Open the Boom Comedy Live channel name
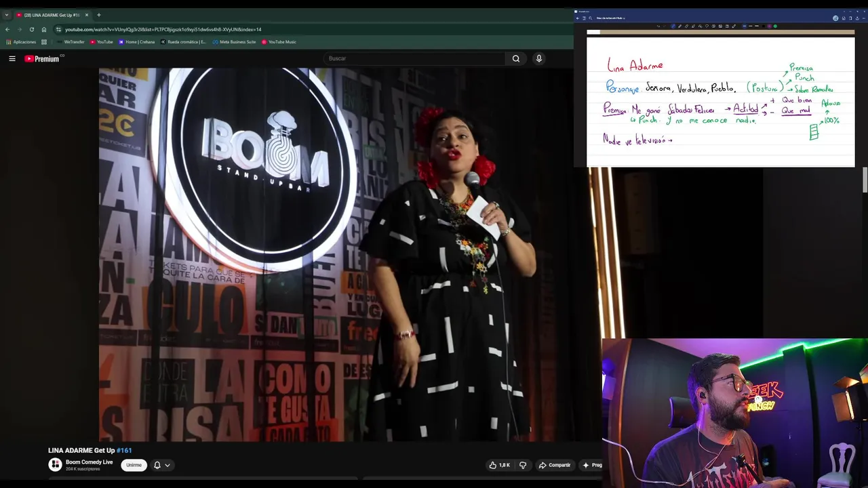The width and height of the screenshot is (868, 488). coord(89,462)
